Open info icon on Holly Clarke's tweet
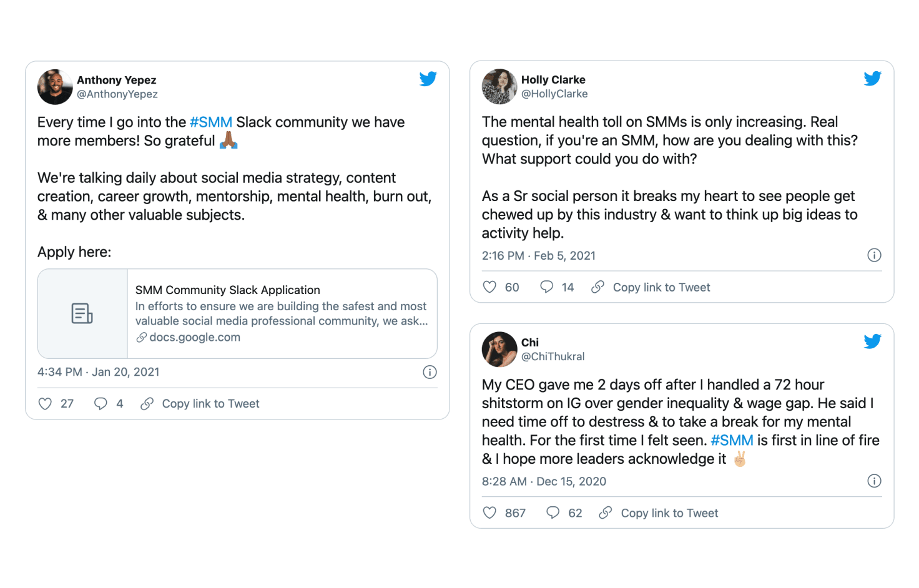 [x=874, y=255]
